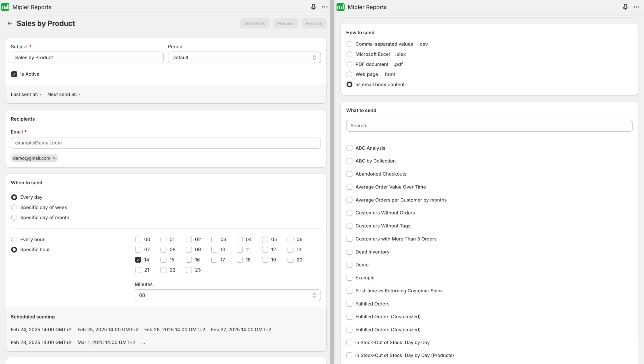Image resolution: width=644 pixels, height=364 pixels.
Task: Click the back arrow beside Sales by Product
Action: click(10, 23)
